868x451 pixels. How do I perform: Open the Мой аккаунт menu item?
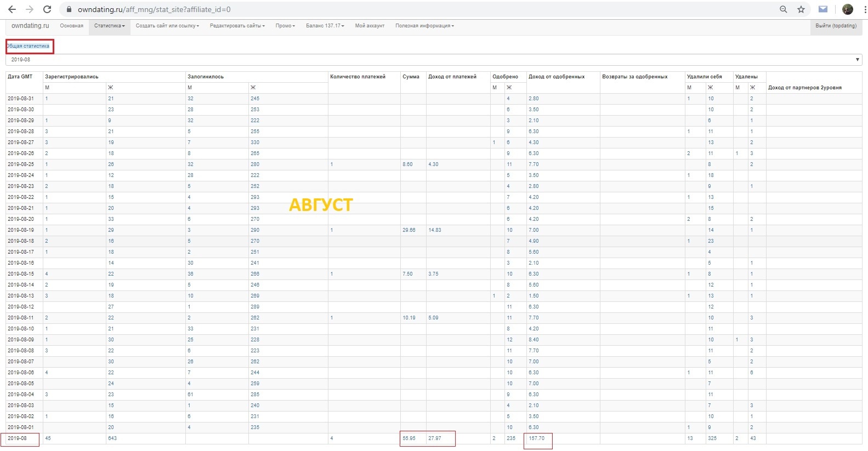(x=370, y=26)
